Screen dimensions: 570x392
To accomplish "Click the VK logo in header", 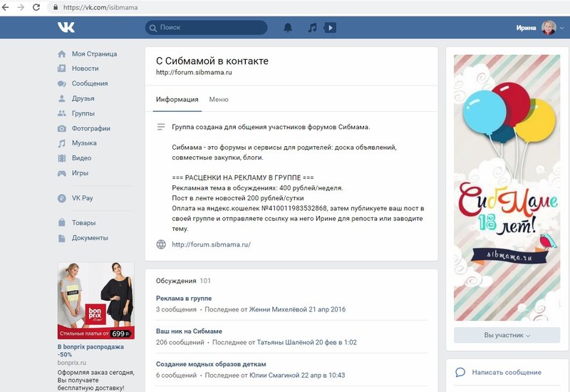I will click(66, 28).
